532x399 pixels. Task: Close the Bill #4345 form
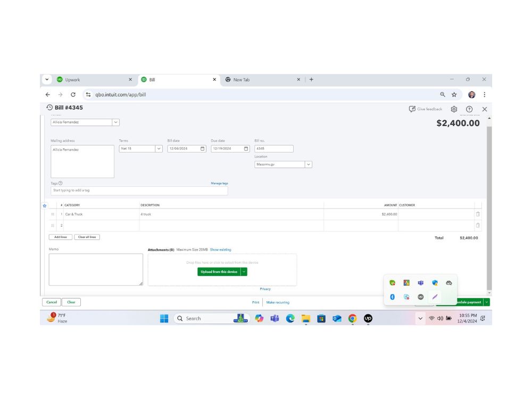pos(485,109)
